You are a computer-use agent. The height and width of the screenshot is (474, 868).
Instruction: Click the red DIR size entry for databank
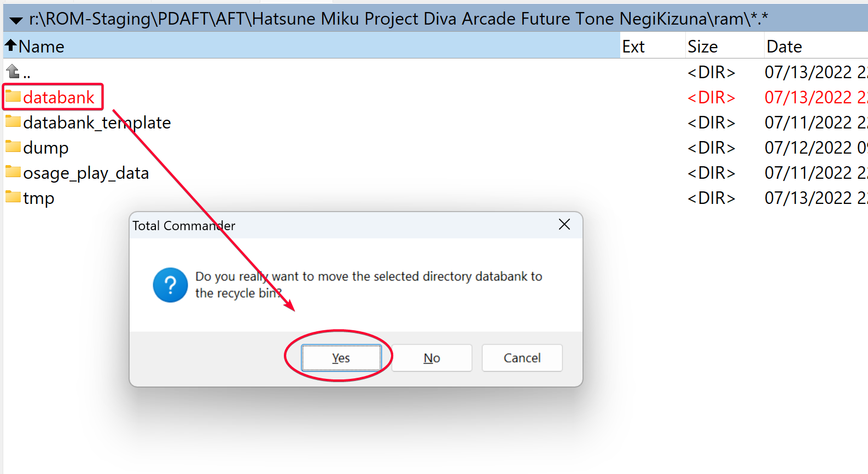[711, 97]
